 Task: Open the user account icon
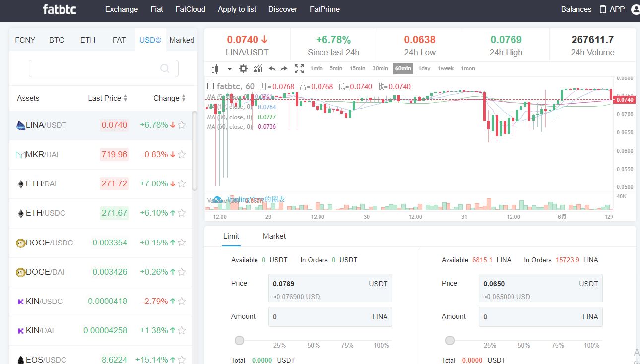(x=635, y=9)
